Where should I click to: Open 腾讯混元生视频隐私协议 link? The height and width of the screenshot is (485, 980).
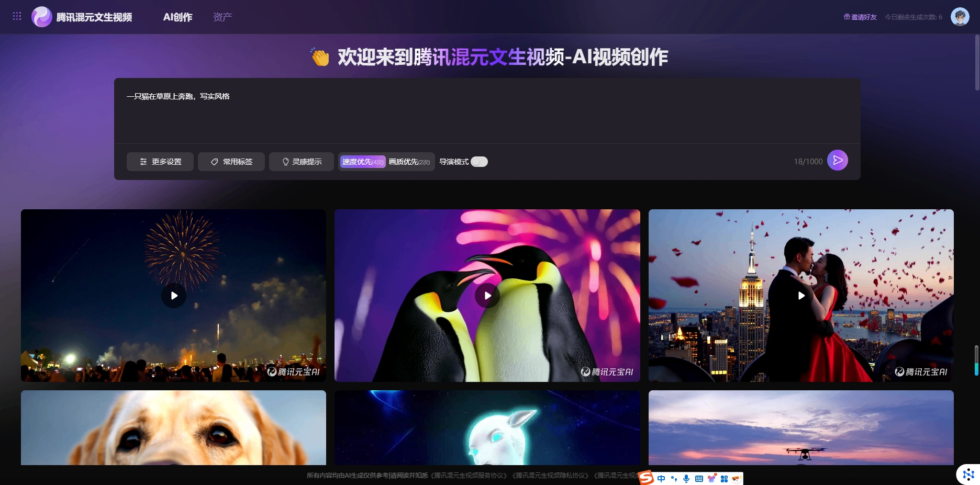click(551, 476)
